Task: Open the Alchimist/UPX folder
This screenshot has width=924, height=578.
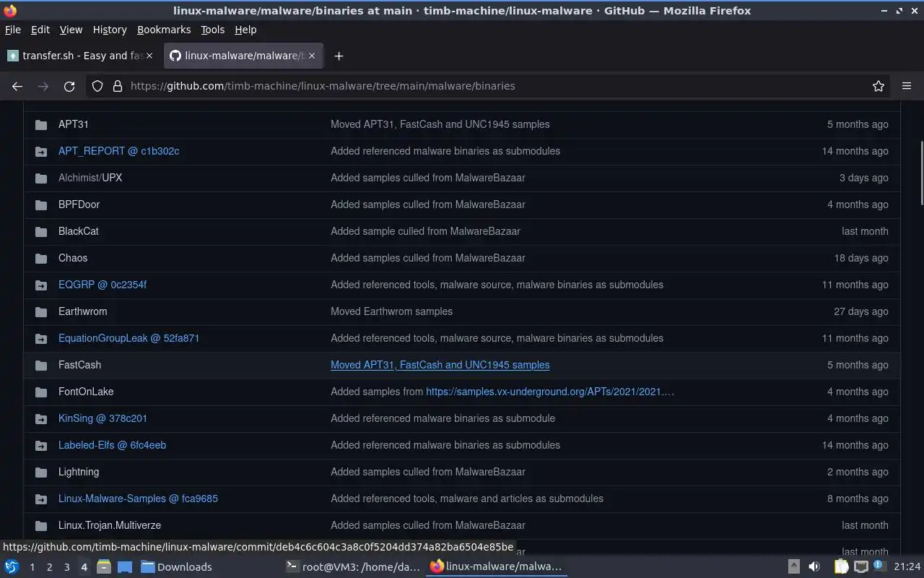Action: point(90,178)
